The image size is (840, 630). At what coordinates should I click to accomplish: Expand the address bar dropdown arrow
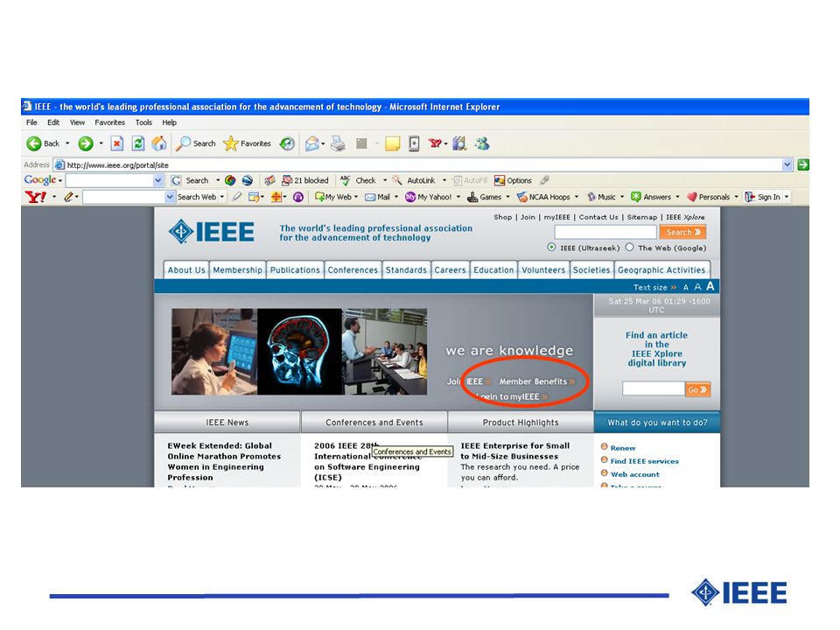pos(787,165)
